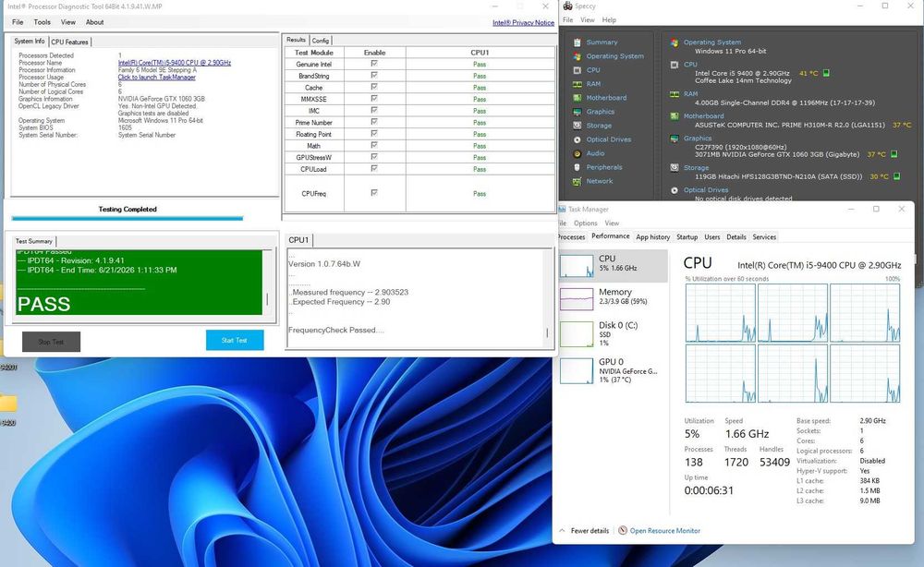Open App history tab in Task Manager
The height and width of the screenshot is (567, 924).
653,236
